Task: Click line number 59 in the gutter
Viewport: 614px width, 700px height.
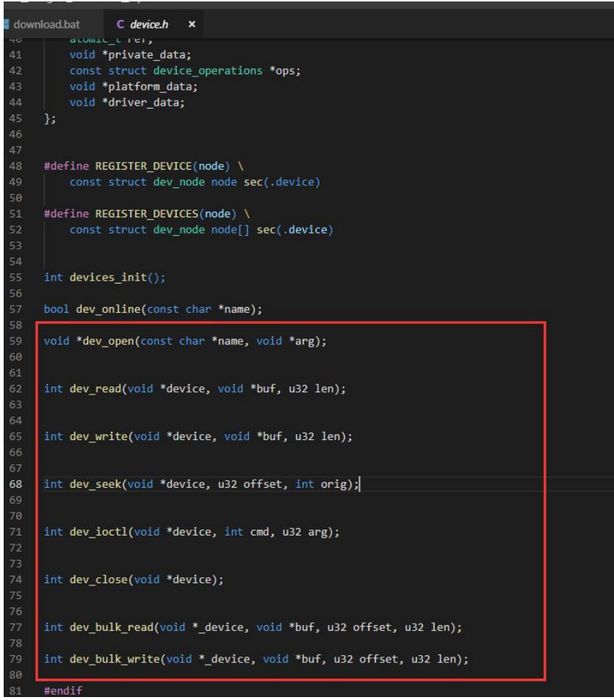Action: (15, 341)
